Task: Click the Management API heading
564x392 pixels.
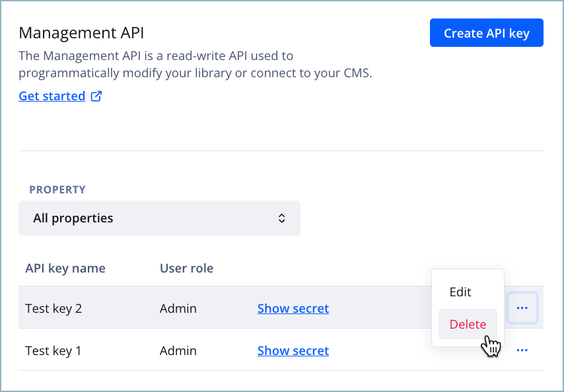Action: [x=81, y=32]
